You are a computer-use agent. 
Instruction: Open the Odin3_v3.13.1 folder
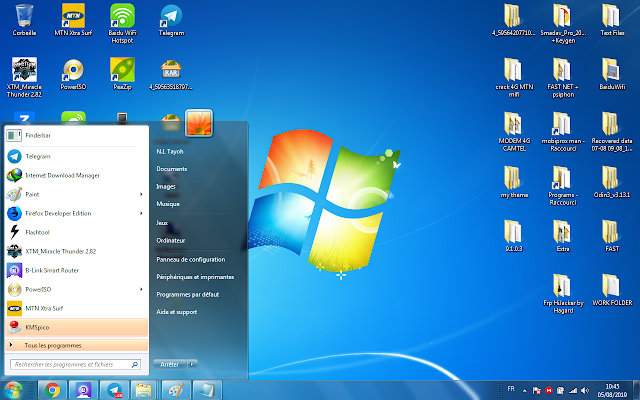pyautogui.click(x=612, y=182)
